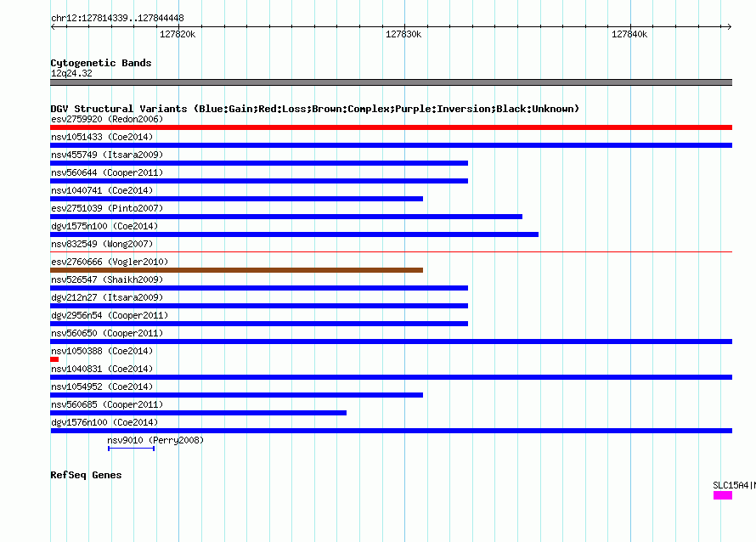Click the nsv455749 (Itsara2009) blue bar
The image size is (756, 542).
[259, 163]
